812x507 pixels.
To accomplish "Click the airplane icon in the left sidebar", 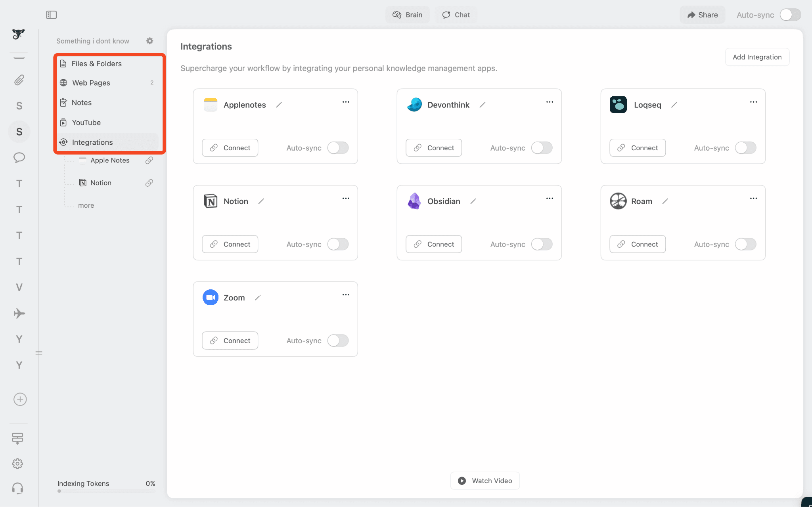I will tap(19, 313).
